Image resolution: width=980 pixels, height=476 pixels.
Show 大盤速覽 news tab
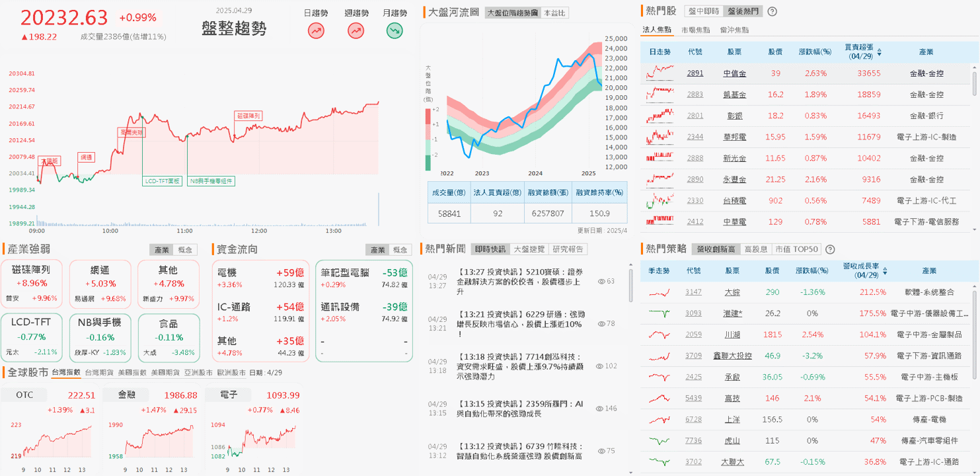(529, 249)
